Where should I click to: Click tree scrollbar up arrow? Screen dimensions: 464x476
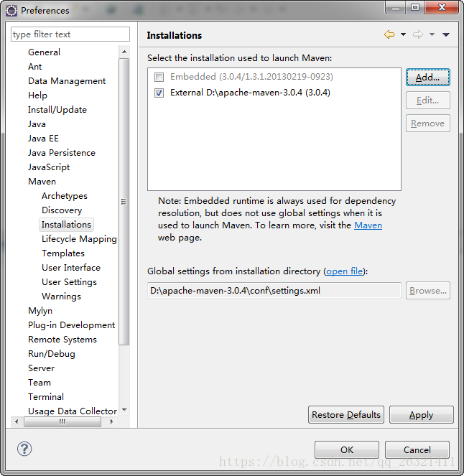pyautogui.click(x=124, y=52)
